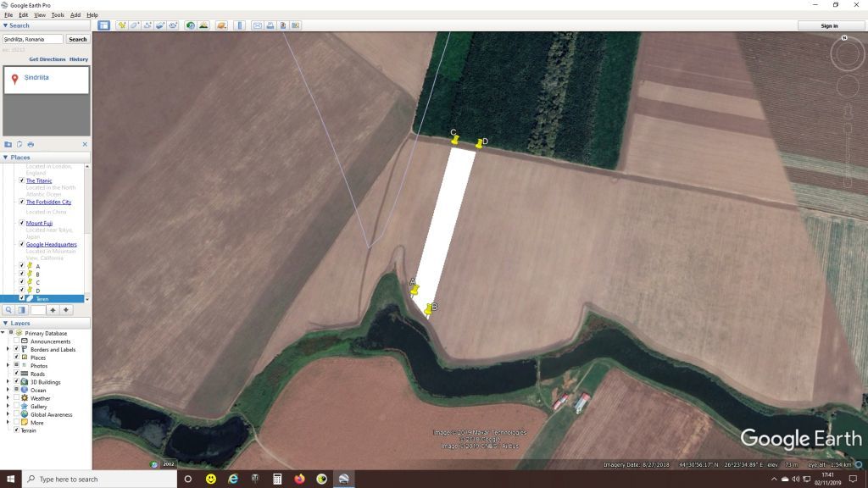Enable the Weather layer checkbox

[x=16, y=398]
